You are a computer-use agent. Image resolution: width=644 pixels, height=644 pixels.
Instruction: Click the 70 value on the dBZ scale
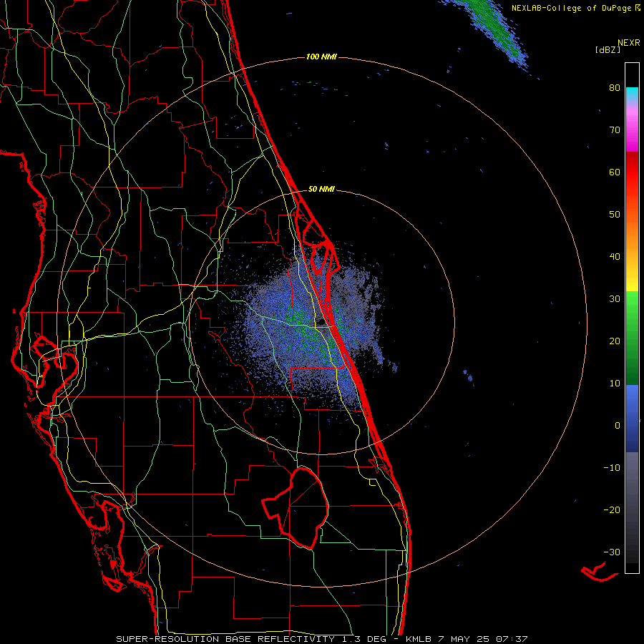click(615, 130)
